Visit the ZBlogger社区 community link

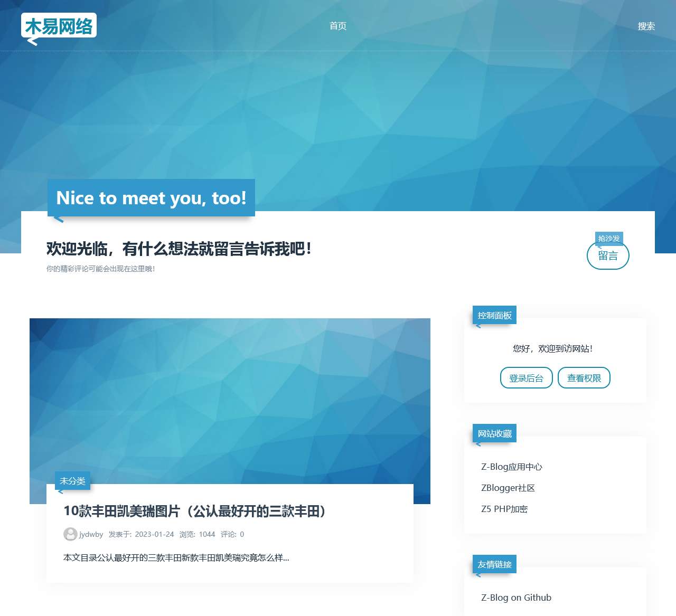pyautogui.click(x=508, y=488)
